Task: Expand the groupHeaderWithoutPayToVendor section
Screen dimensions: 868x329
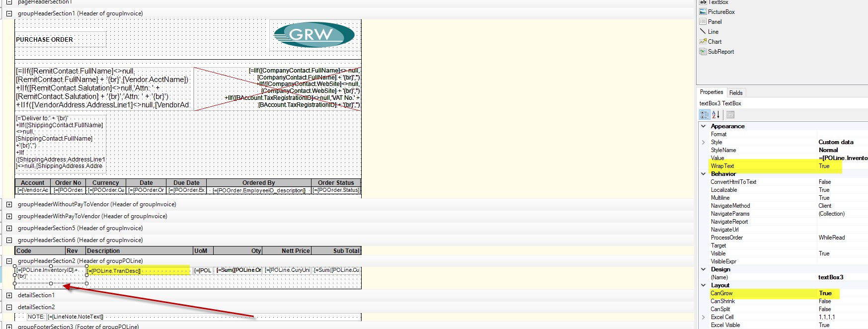Action: point(9,204)
